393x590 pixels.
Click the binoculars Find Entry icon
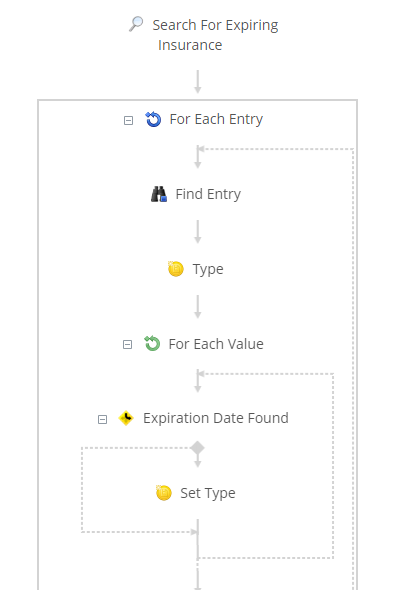coord(159,194)
